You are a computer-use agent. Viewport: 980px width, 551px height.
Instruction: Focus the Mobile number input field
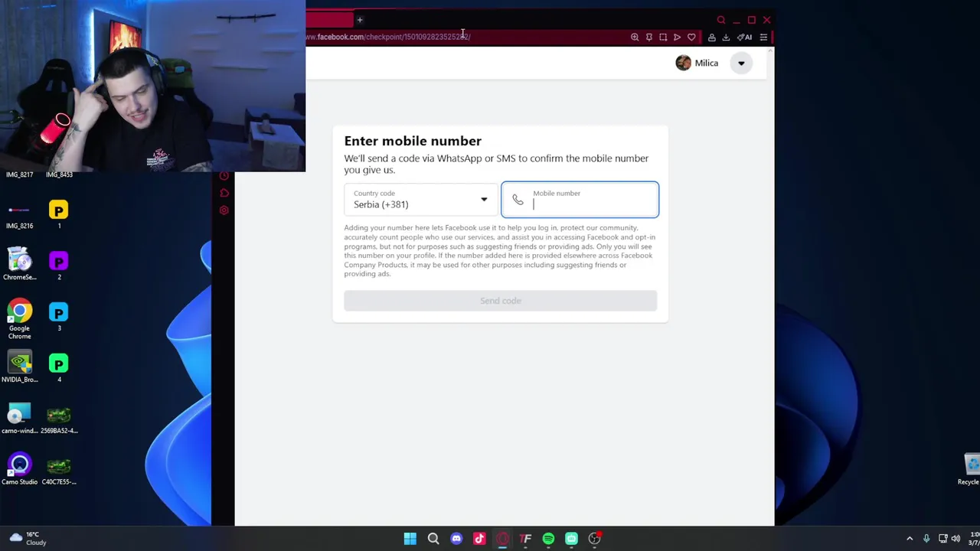[x=580, y=200]
